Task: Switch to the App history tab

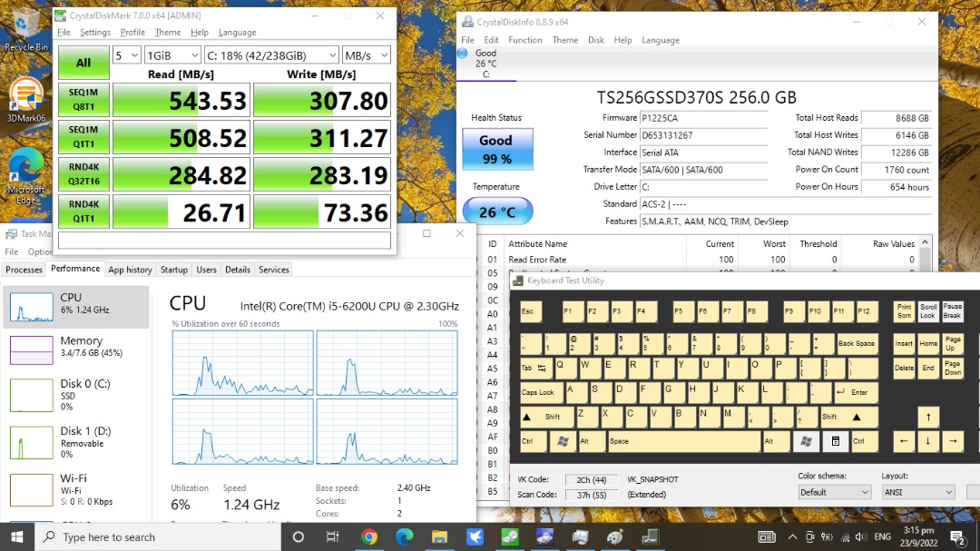Action: point(130,270)
